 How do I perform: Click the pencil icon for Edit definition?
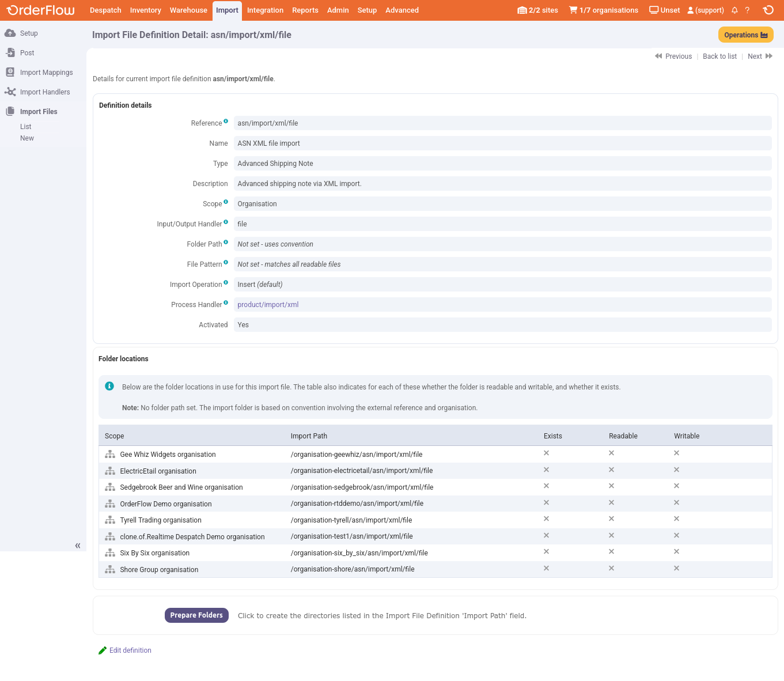tap(103, 650)
